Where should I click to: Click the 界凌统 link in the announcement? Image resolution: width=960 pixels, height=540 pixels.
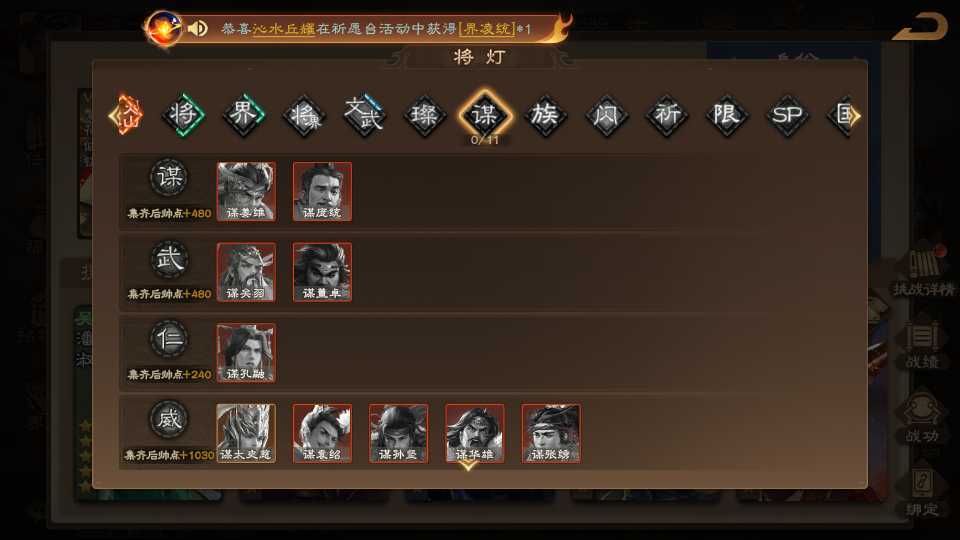488,29
